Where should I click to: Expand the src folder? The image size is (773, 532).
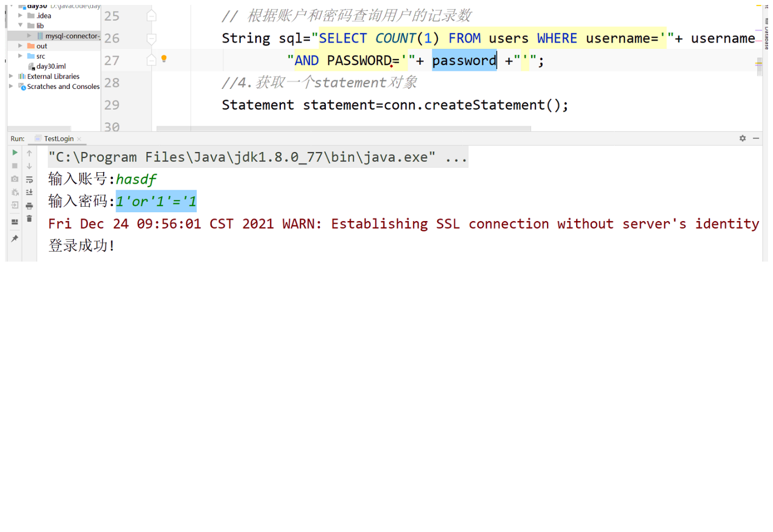20,56
